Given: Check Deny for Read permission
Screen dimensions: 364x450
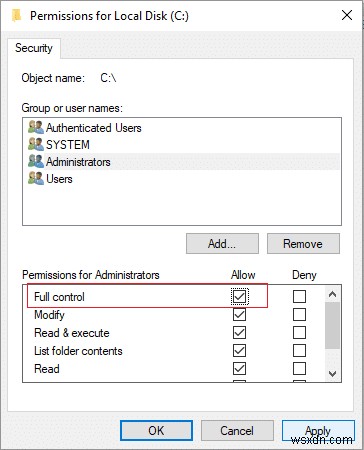Looking at the screenshot, I should coord(299,368).
